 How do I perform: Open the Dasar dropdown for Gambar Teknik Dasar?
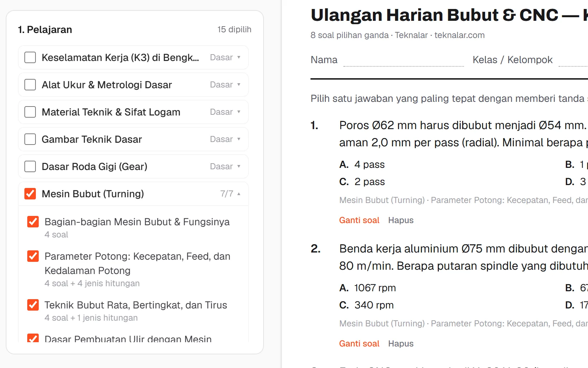[225, 139]
